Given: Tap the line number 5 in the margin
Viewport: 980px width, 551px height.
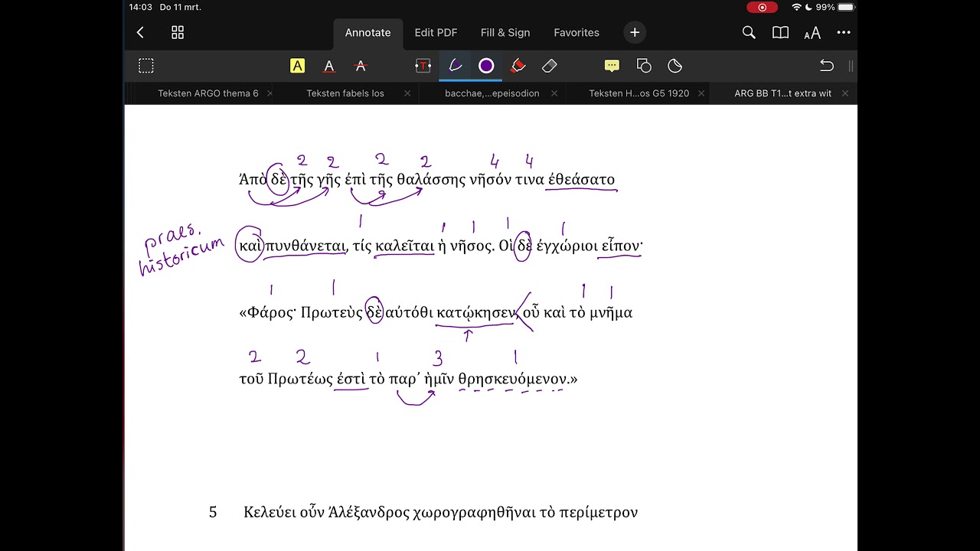Looking at the screenshot, I should click(x=213, y=512).
